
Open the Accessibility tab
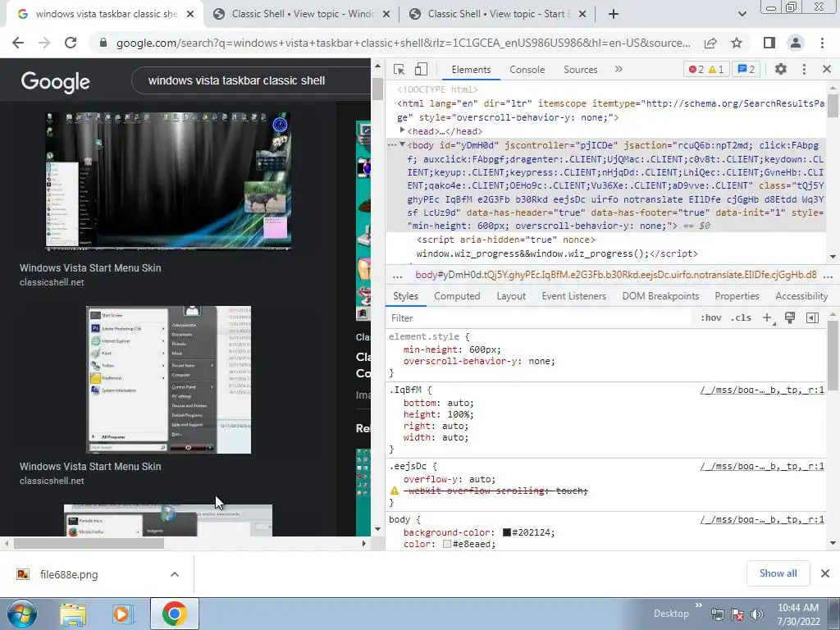click(x=801, y=296)
